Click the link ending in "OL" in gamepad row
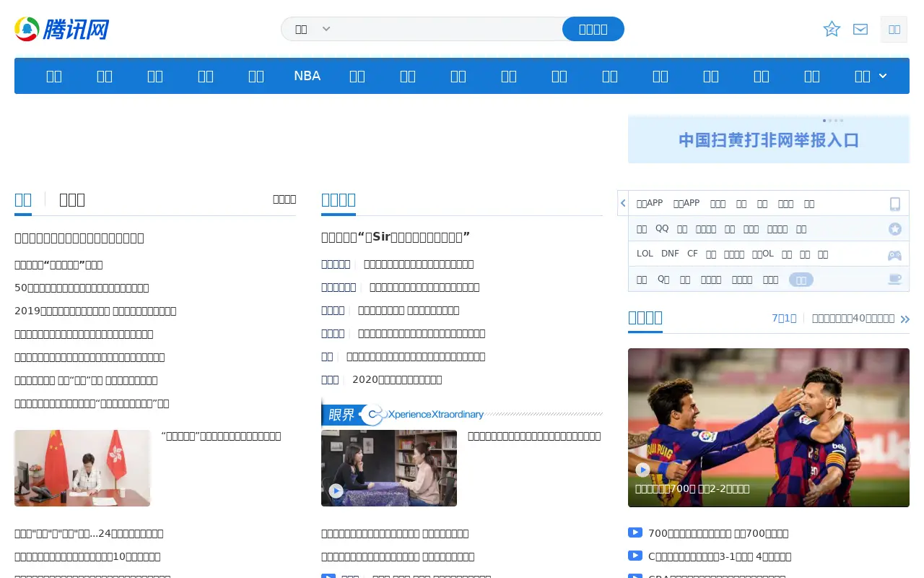 click(x=762, y=254)
